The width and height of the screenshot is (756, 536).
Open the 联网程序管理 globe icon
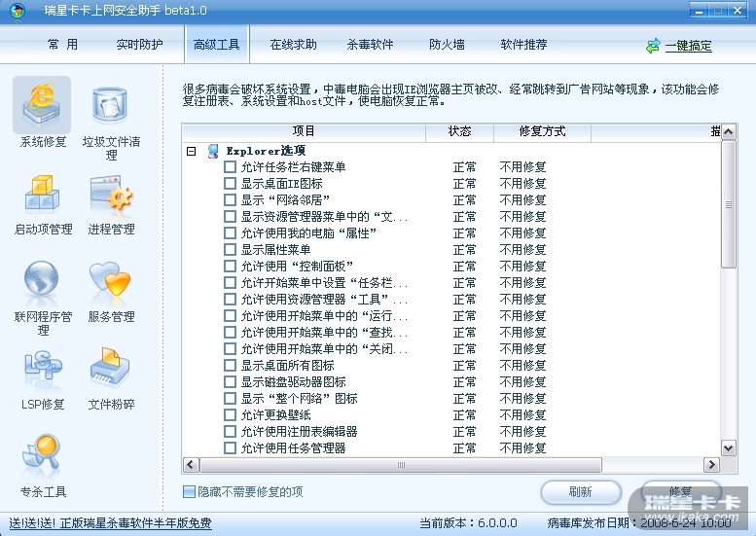(42, 277)
